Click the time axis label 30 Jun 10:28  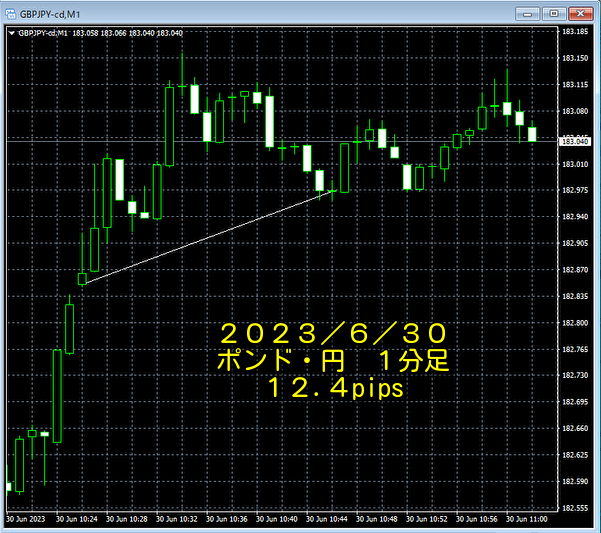(x=127, y=519)
